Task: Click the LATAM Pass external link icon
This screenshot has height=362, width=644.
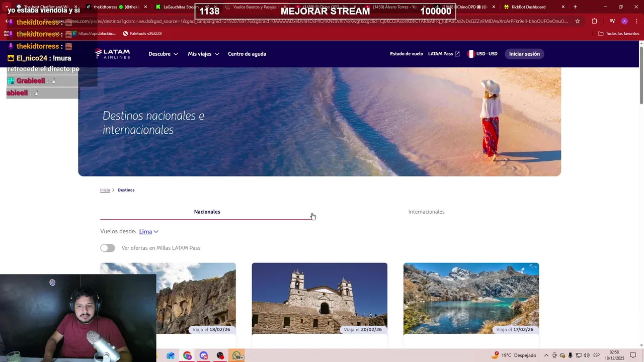Action: click(457, 54)
